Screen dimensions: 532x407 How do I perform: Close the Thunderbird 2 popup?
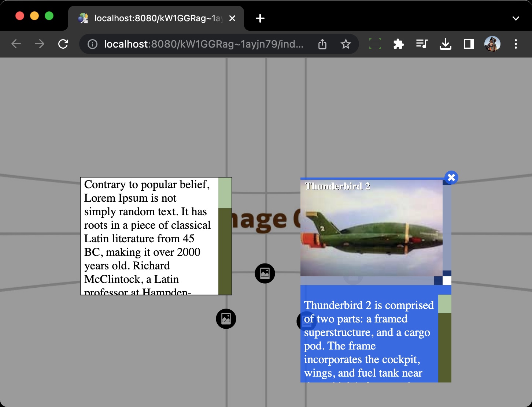pos(451,178)
